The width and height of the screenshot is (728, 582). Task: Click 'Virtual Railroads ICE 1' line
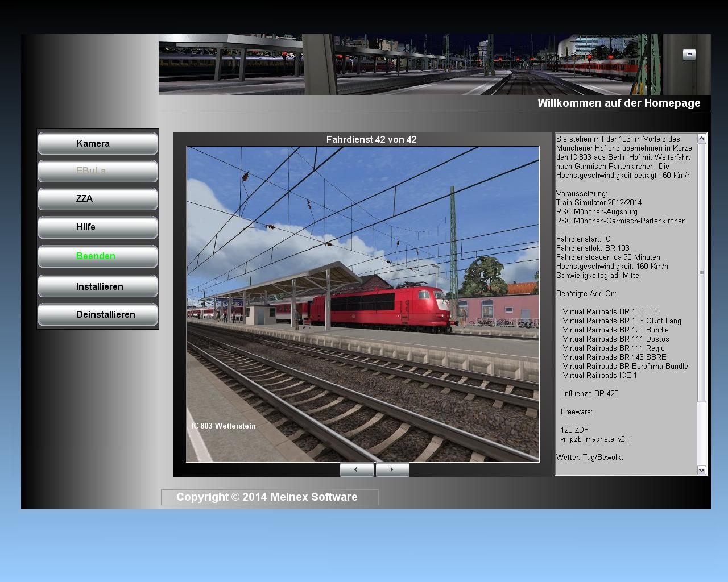coord(600,375)
